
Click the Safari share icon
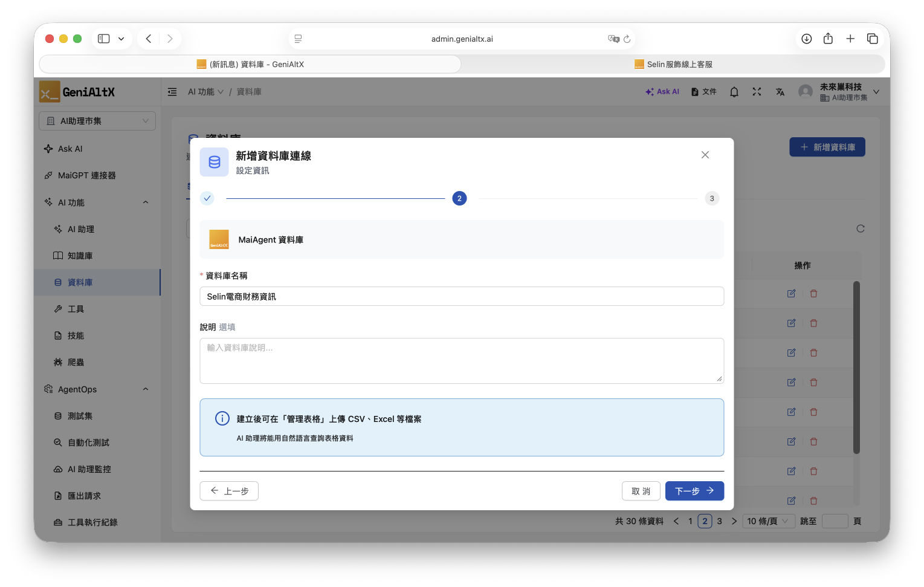point(828,39)
